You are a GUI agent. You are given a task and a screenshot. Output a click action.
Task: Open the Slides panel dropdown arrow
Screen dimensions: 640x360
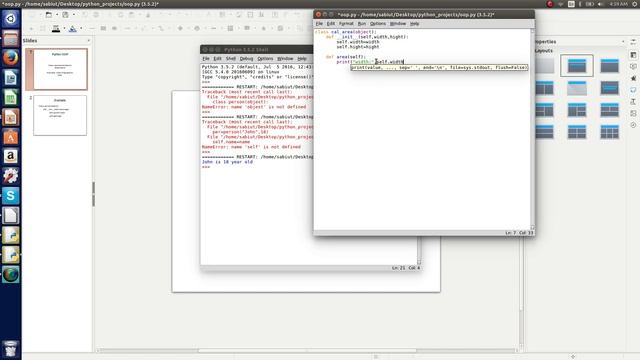pyautogui.click(x=89, y=41)
